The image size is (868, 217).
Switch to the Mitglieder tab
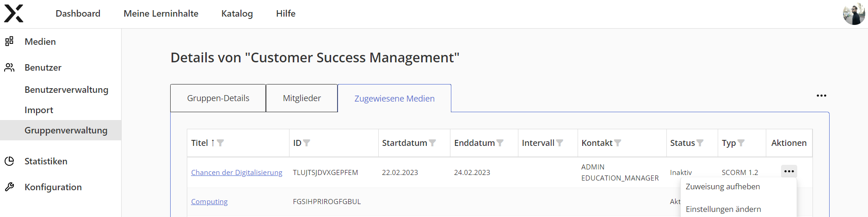(302, 98)
